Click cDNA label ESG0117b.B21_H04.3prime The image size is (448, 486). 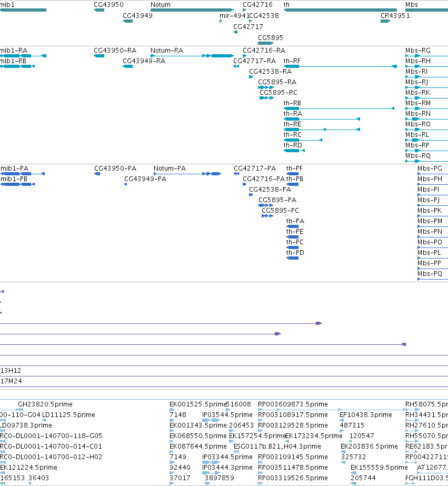277,447
